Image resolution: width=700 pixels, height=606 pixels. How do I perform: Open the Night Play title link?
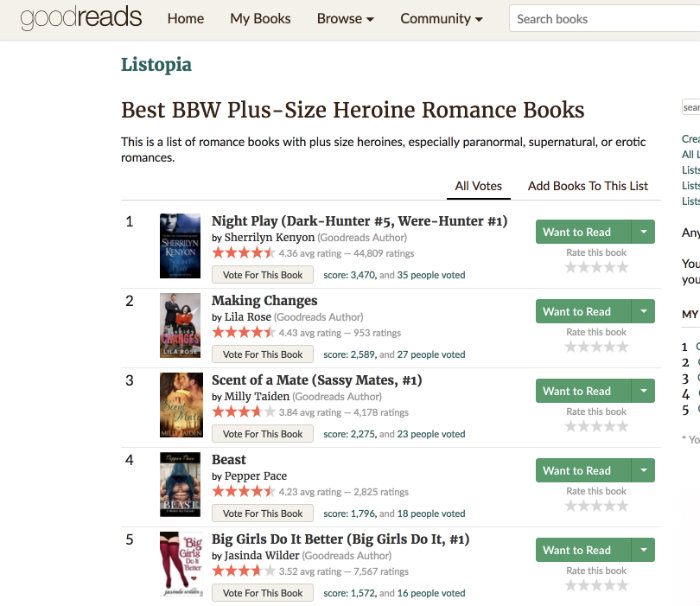click(x=359, y=221)
